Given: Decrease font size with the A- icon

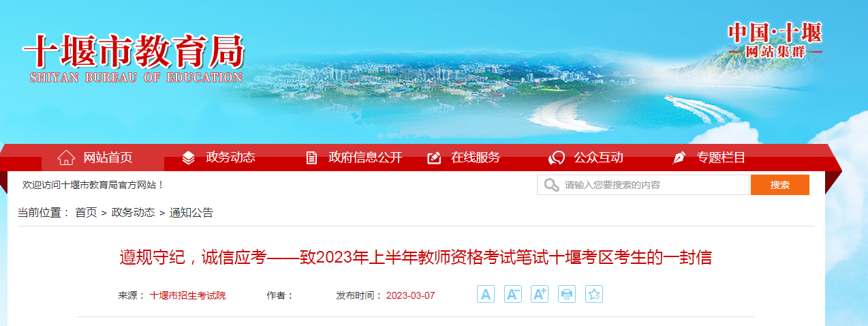Looking at the screenshot, I should coord(512,294).
